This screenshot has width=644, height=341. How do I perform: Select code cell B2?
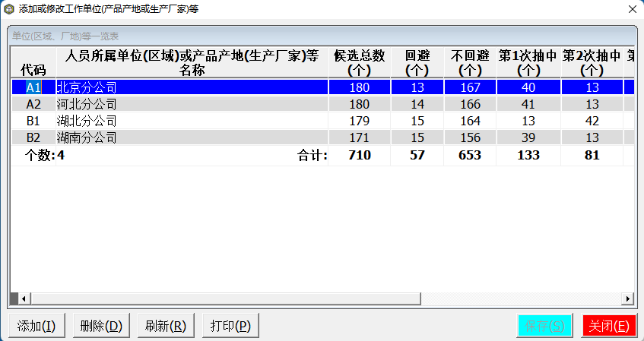pos(33,137)
